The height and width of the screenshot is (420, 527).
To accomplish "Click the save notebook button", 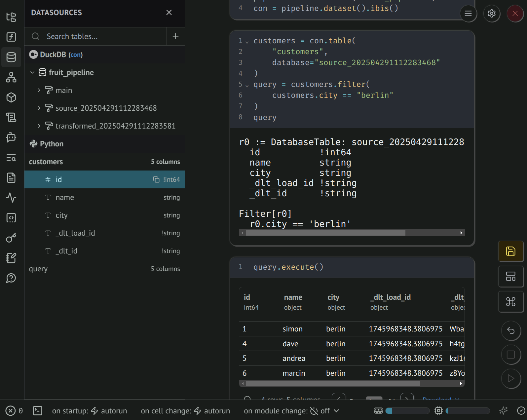I will pyautogui.click(x=510, y=251).
